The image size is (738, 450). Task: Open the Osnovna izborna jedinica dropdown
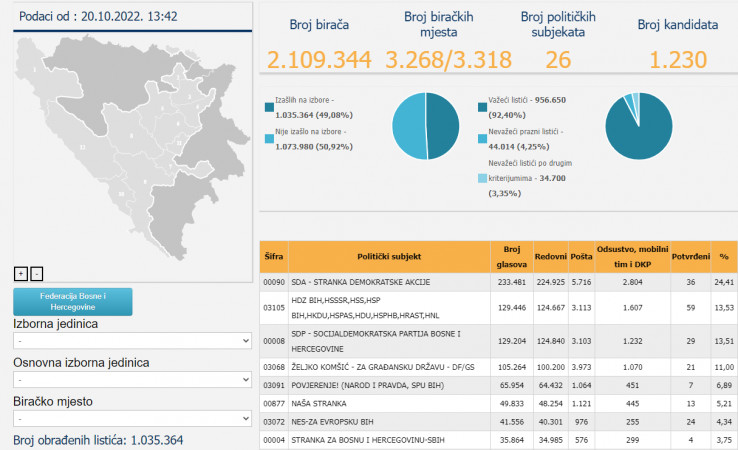(132, 379)
